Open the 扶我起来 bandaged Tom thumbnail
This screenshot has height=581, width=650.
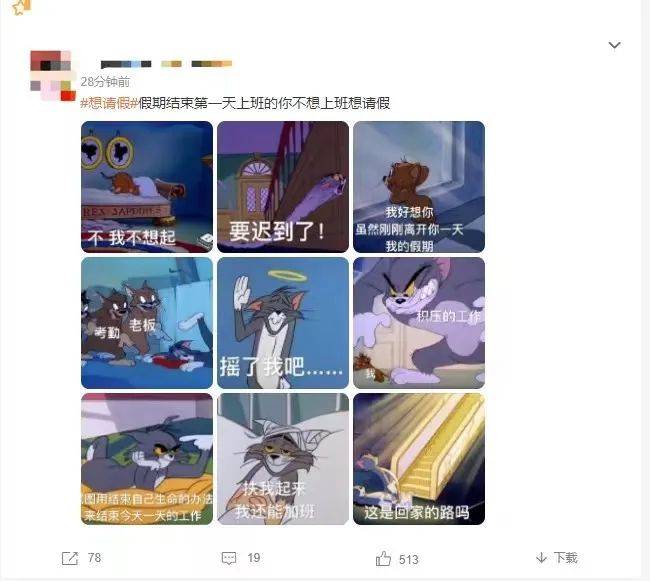coord(283,459)
